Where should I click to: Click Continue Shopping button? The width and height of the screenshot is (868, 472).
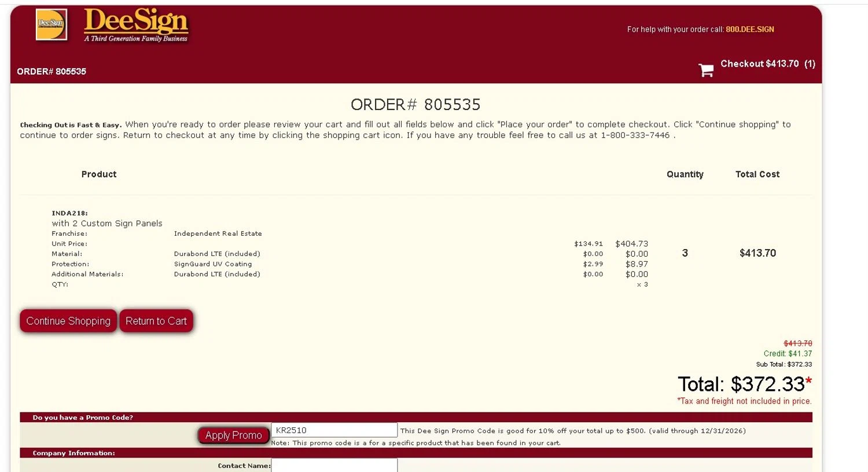[x=68, y=321]
